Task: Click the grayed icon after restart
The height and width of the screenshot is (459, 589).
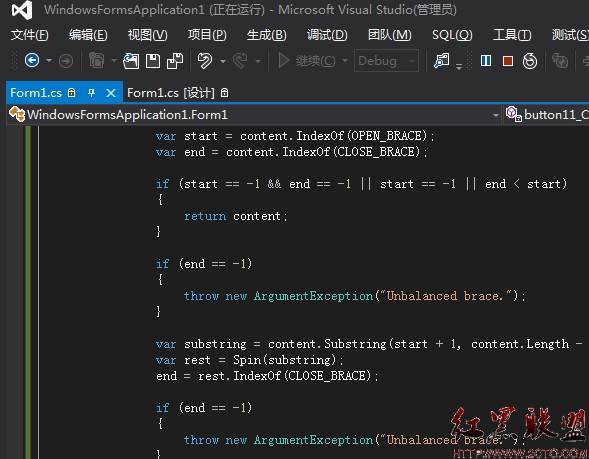Action: (x=560, y=60)
